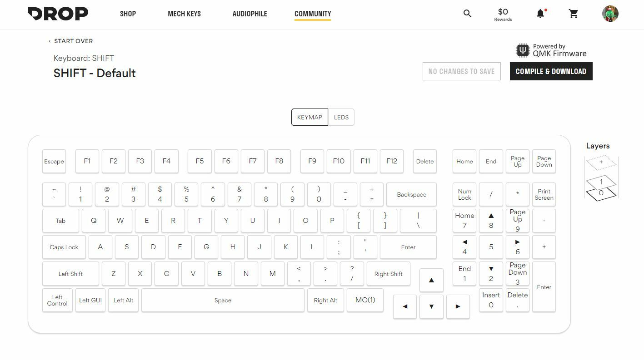Open the MECH KEYS menu
This screenshot has width=644, height=360.
[x=184, y=14]
